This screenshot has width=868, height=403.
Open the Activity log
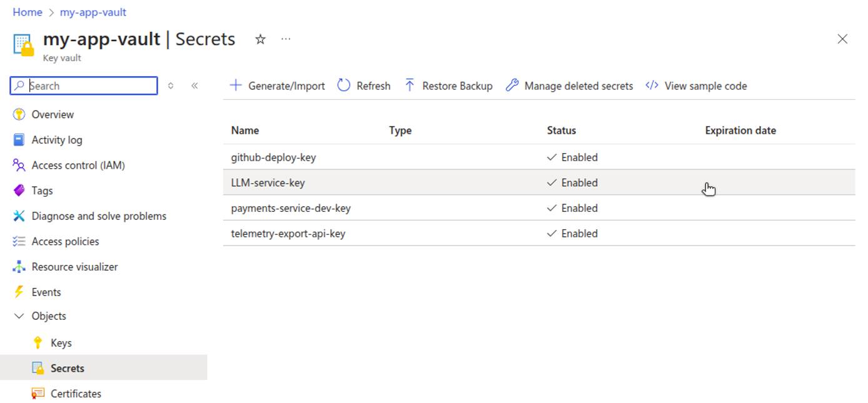[56, 139]
